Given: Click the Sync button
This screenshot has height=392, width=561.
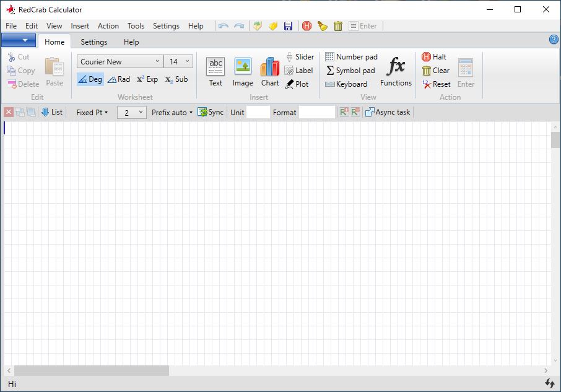Looking at the screenshot, I should [x=211, y=112].
